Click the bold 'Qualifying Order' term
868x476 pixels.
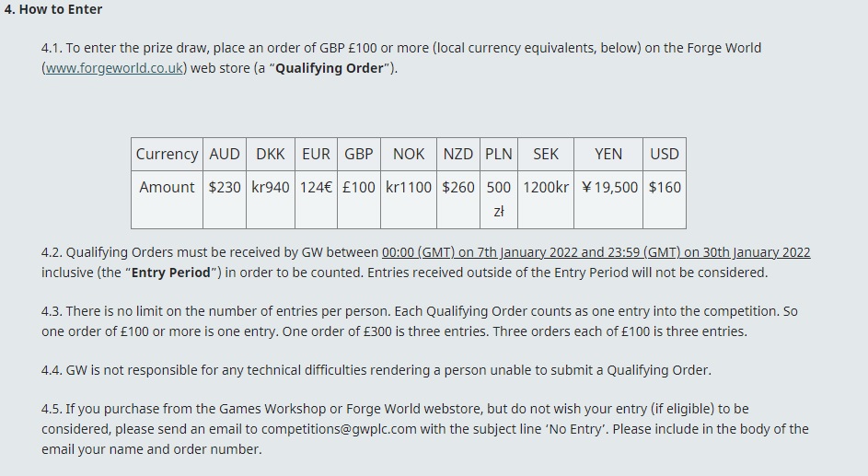330,68
